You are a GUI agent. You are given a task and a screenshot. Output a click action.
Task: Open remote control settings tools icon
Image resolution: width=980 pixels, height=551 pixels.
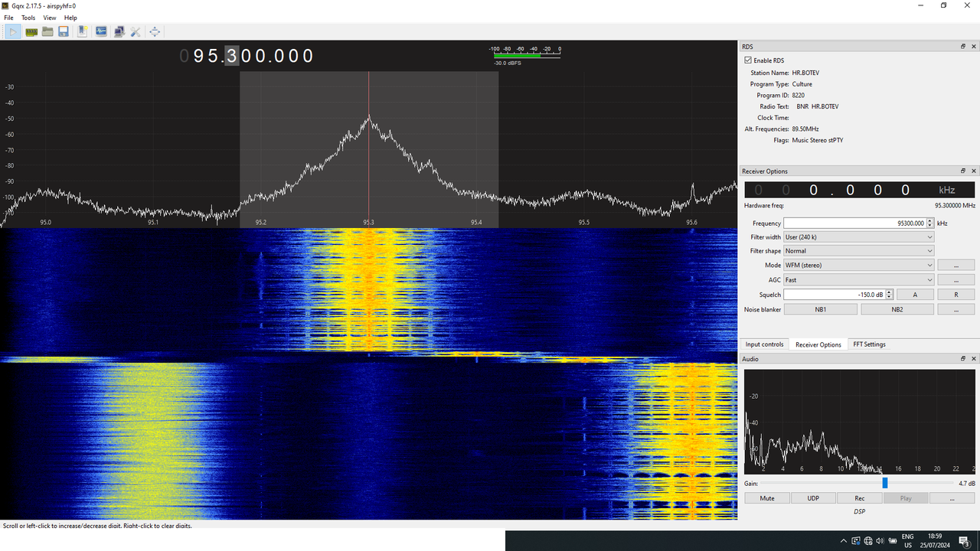(136, 31)
